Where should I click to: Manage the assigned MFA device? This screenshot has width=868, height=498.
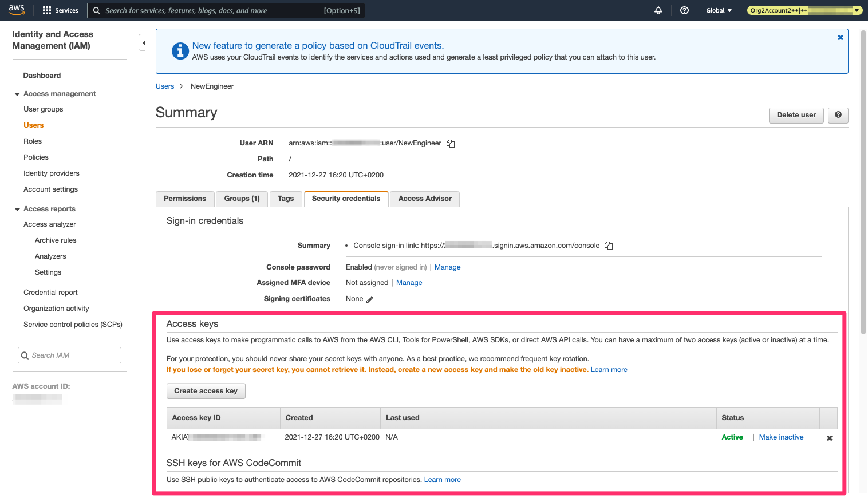(x=409, y=283)
